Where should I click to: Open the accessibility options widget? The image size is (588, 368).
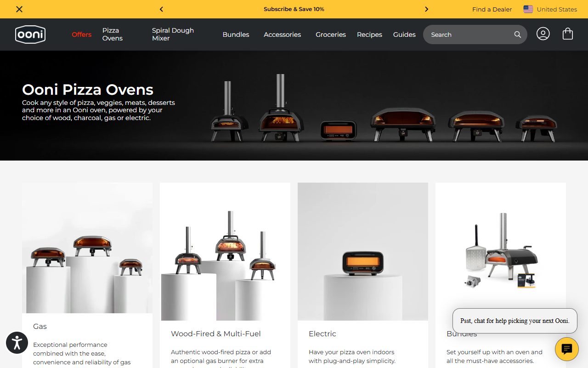17,343
